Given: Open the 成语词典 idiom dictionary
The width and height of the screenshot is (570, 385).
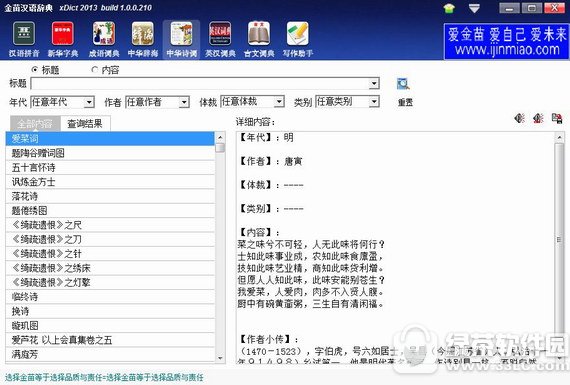Looking at the screenshot, I should click(x=104, y=40).
